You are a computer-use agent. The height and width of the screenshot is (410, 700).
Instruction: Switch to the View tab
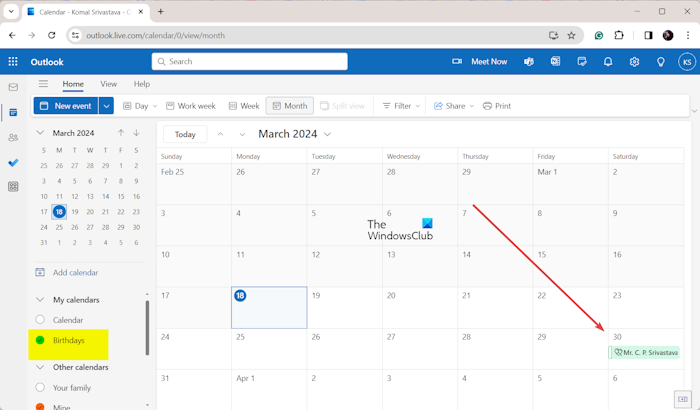point(108,84)
